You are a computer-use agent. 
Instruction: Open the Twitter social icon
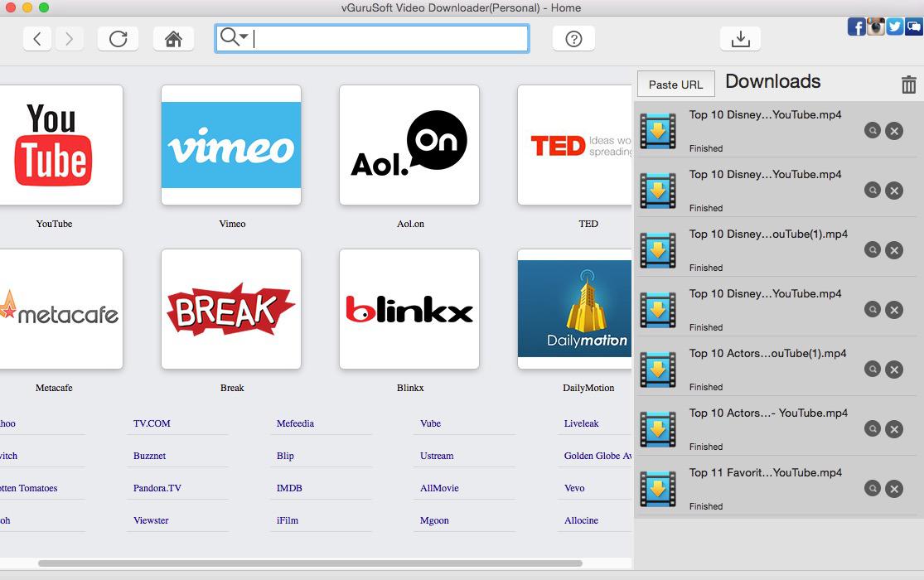[x=895, y=27]
